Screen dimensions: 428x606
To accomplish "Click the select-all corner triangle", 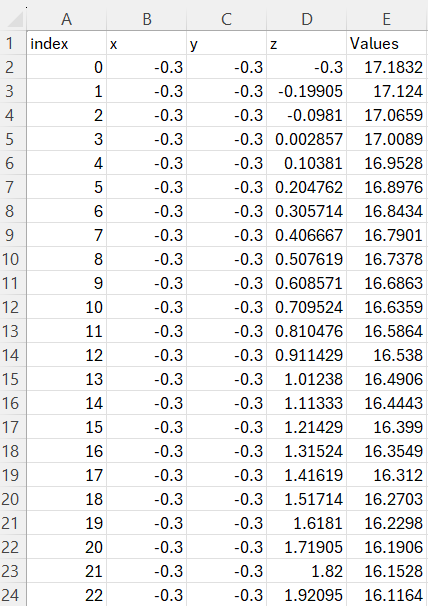I will [x=14, y=19].
